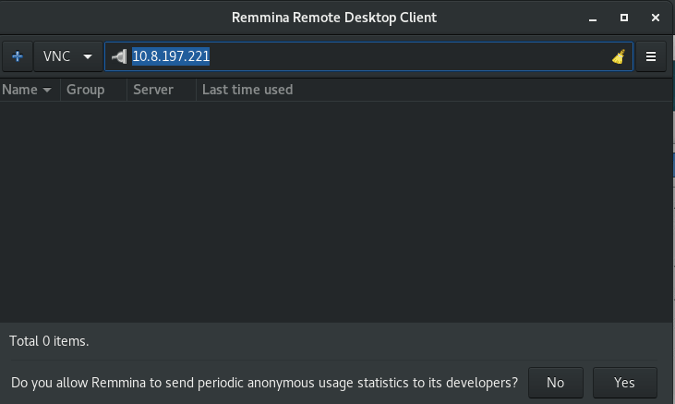The width and height of the screenshot is (675, 404).
Task: Clear the address with the broom icon
Action: [x=619, y=57]
